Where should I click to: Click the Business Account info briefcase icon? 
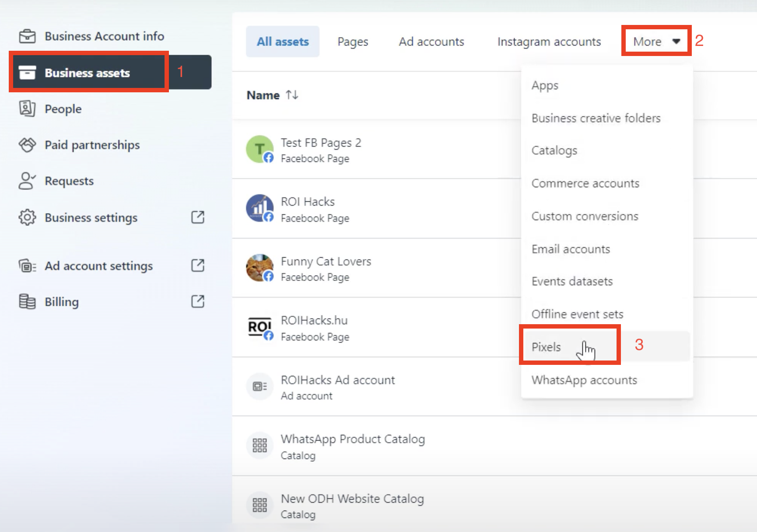click(x=27, y=36)
